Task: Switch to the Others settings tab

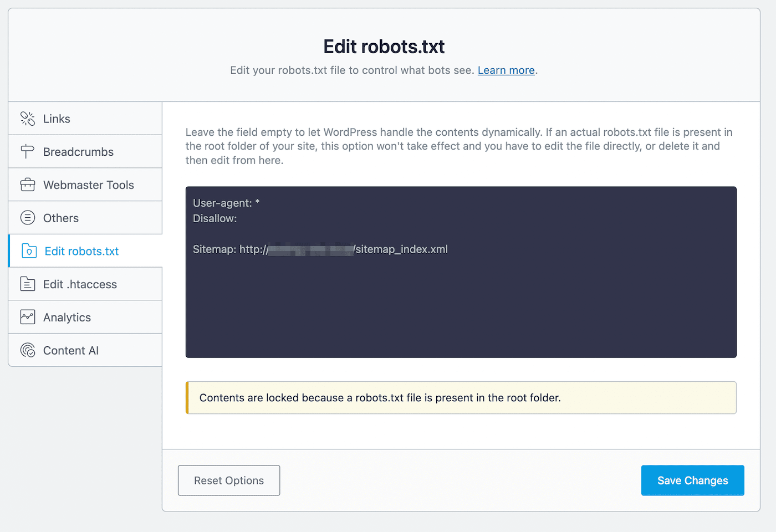Action: coord(61,218)
